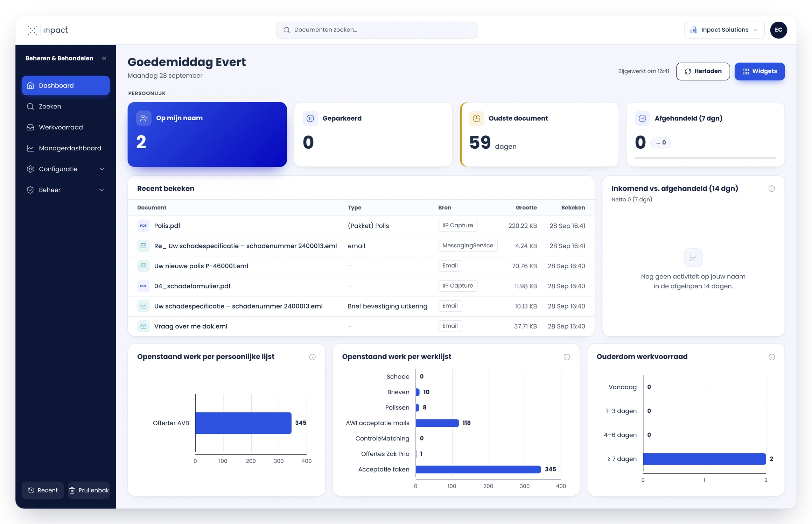Open info icon for Ouderdom werkvoorraad
The height and width of the screenshot is (524, 812).
coord(771,357)
